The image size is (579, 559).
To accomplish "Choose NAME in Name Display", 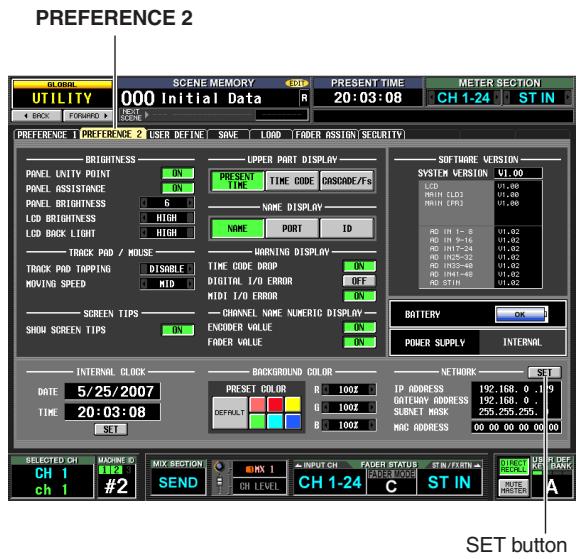I will tap(237, 229).
